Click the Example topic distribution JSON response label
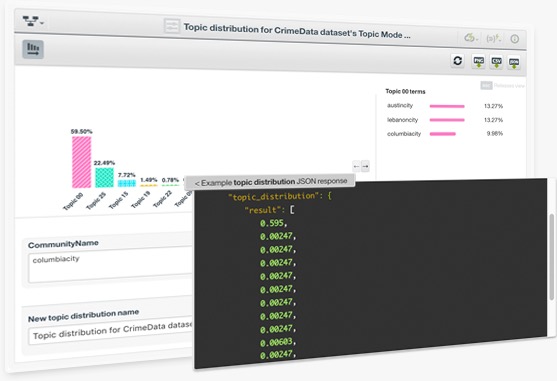 [x=270, y=182]
